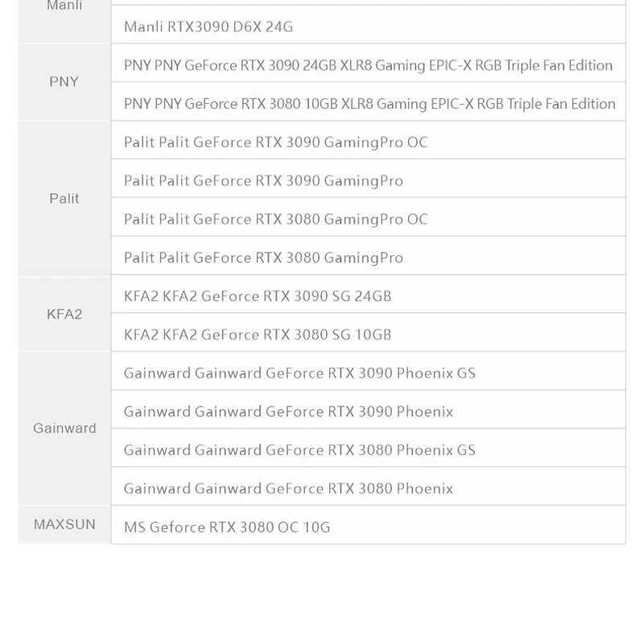Select KFA2 GeForce RTX 3090 SG 24GB row
Screen dimensions: 644x644
258,295
